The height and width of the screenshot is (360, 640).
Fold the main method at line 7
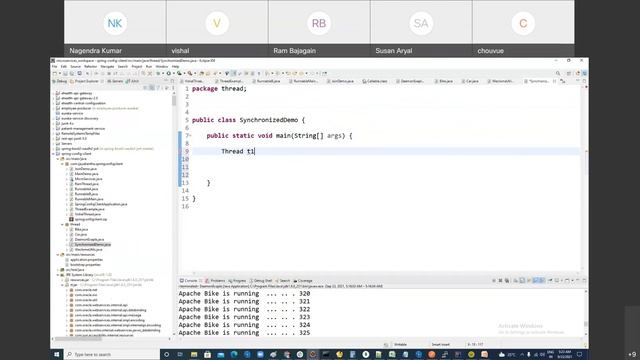190,136
